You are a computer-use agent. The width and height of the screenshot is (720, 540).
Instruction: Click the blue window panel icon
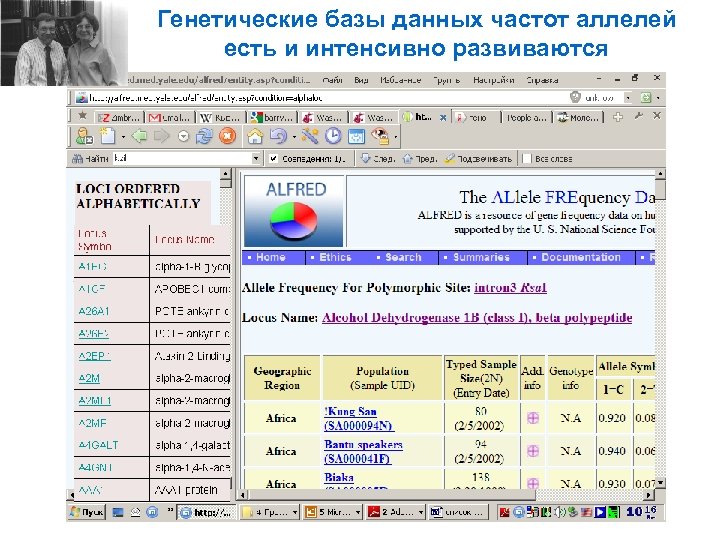(x=356, y=136)
